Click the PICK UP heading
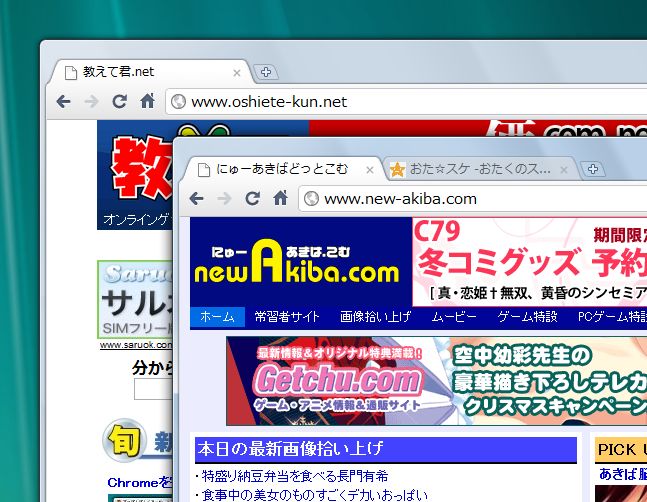 [621, 450]
